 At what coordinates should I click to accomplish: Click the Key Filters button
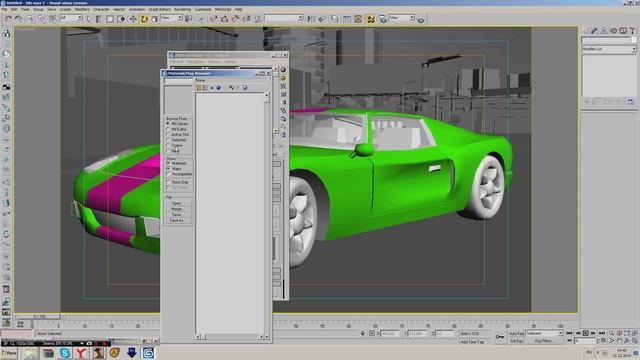(x=543, y=341)
